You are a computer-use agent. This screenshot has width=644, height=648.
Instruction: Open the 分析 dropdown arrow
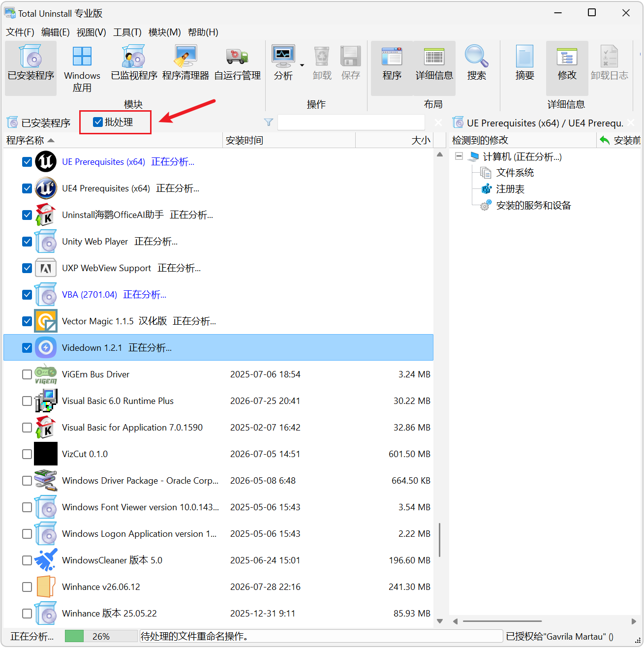302,65
